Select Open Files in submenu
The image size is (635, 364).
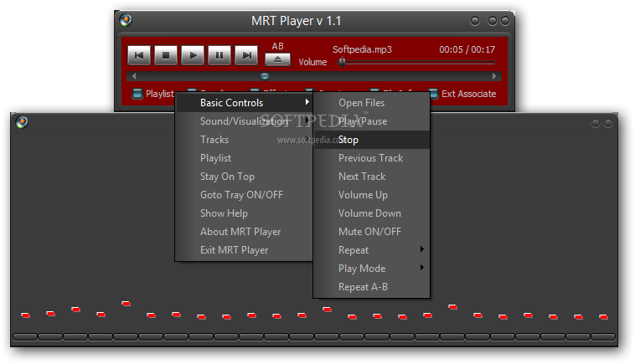click(372, 103)
